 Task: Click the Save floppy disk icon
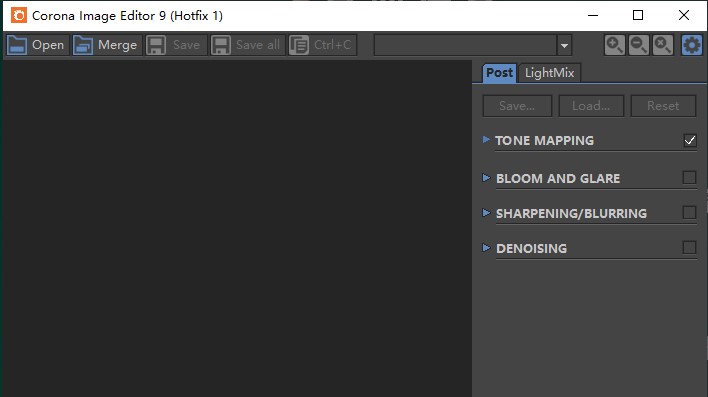pyautogui.click(x=156, y=45)
